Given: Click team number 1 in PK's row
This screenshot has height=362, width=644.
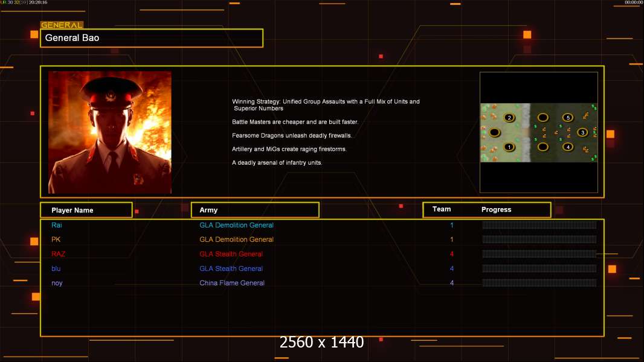Looking at the screenshot, I should [x=451, y=240].
